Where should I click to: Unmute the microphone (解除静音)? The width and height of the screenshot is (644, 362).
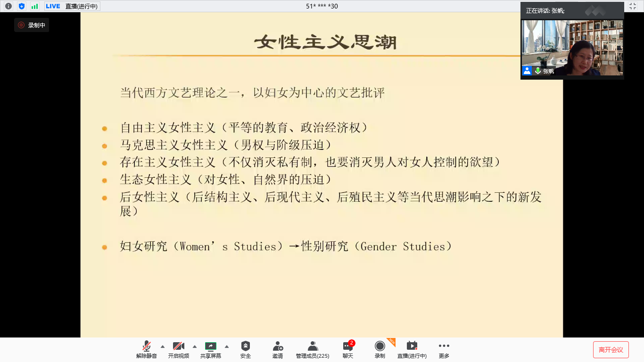click(x=147, y=349)
